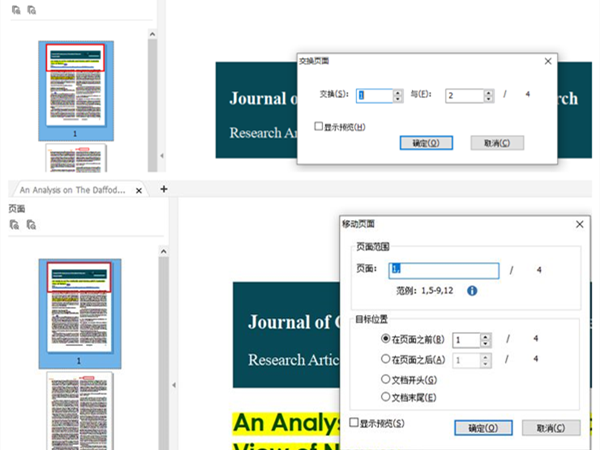Click 确定(O) in the 交换页面 dialog
This screenshot has height=450, width=600.
426,143
